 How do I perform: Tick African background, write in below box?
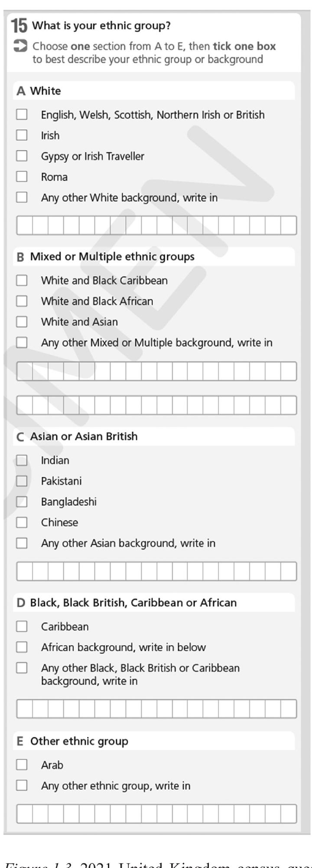click(x=22, y=647)
